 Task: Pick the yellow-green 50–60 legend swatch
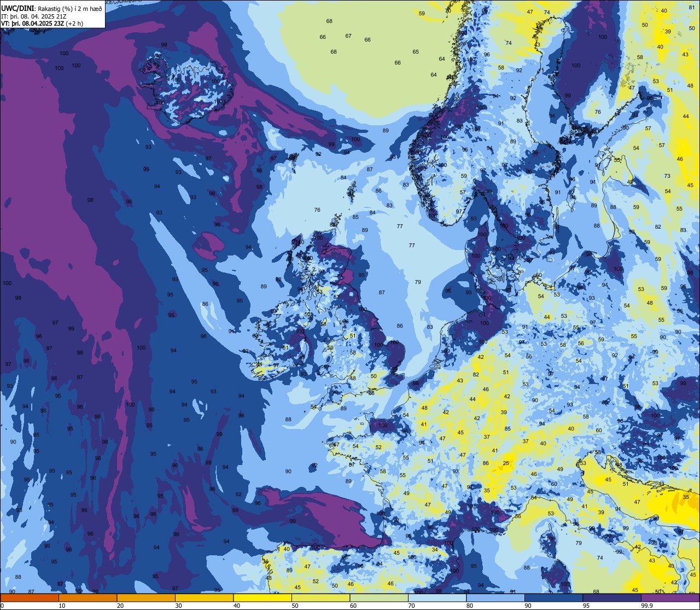point(320,597)
